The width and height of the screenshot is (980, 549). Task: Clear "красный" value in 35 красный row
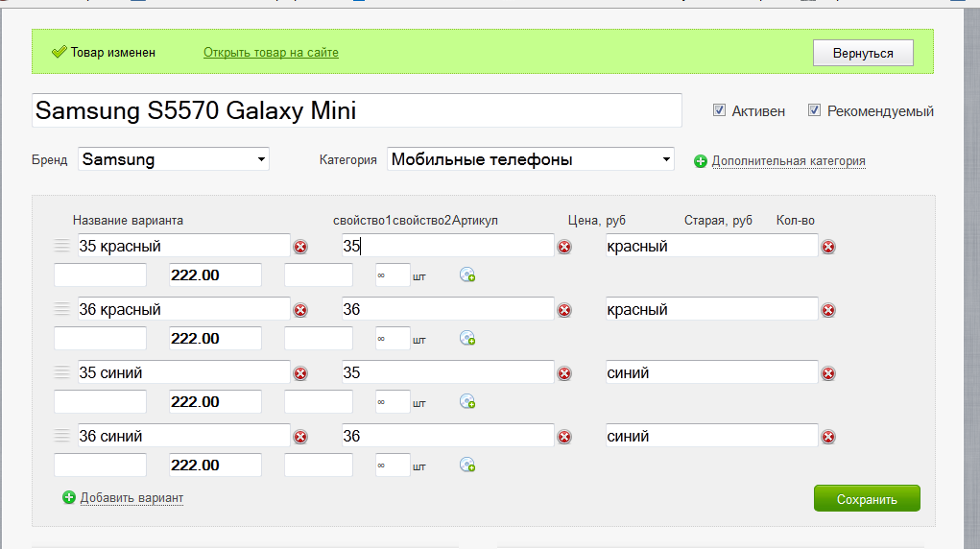828,247
